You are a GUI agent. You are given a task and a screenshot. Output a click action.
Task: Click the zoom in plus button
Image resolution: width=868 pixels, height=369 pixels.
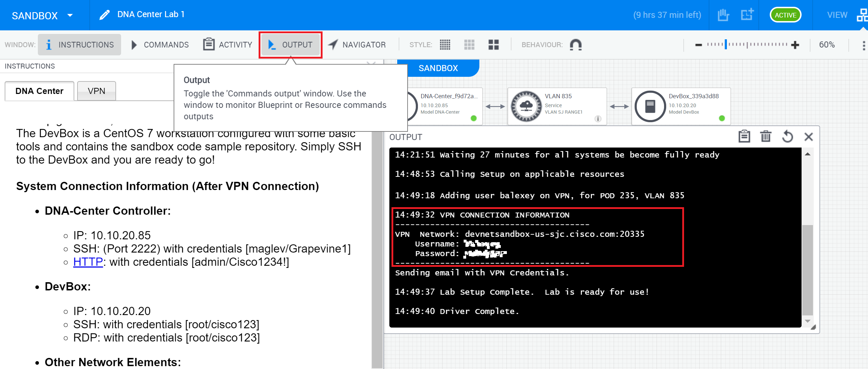point(795,45)
